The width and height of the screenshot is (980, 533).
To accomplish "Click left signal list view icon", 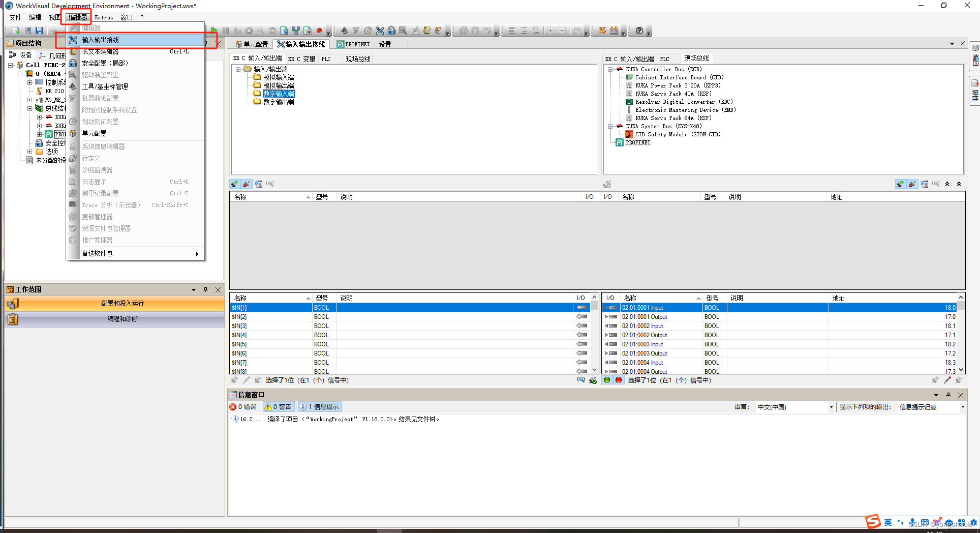I will [259, 184].
